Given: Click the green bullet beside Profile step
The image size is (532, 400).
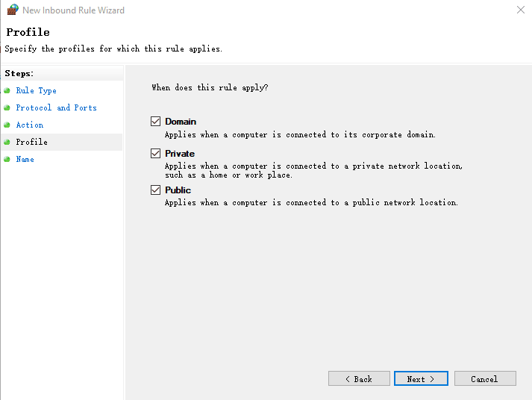Looking at the screenshot, I should coord(7,142).
